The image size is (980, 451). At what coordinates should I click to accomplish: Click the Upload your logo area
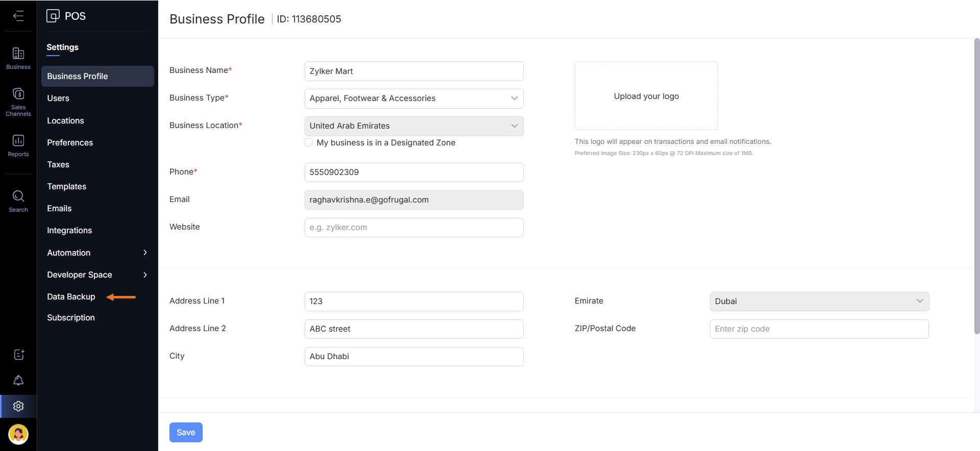coord(646,96)
